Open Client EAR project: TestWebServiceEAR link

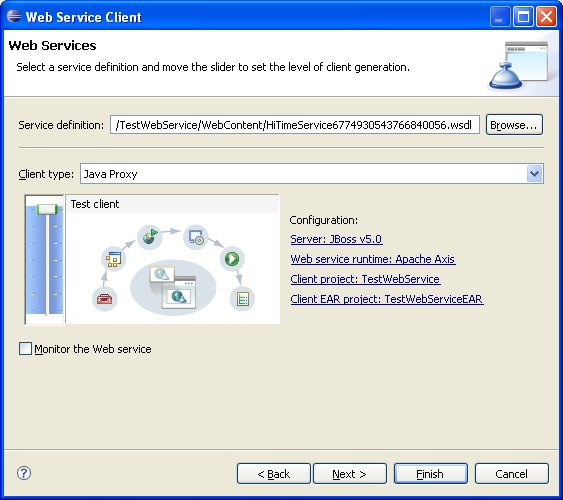point(387,299)
